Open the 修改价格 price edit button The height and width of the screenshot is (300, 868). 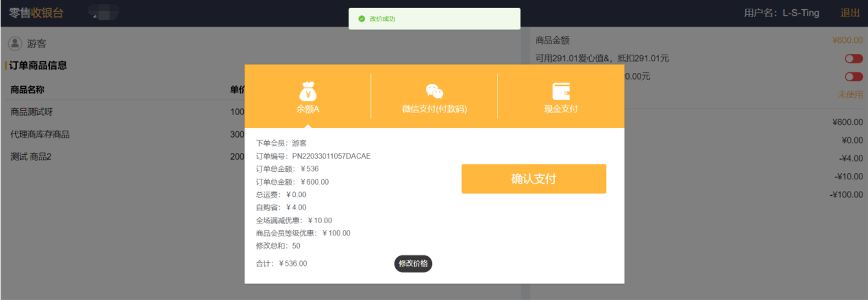point(413,264)
